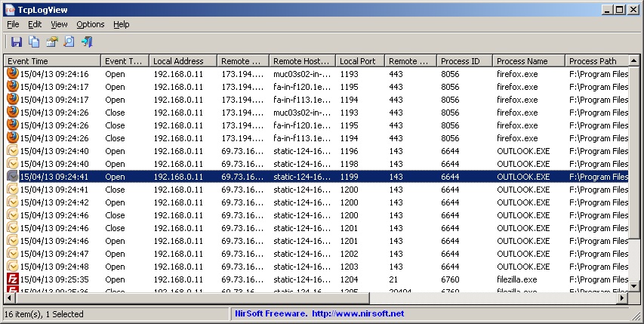The width and height of the screenshot is (644, 324).
Task: Open the Help menu
Action: (x=121, y=24)
